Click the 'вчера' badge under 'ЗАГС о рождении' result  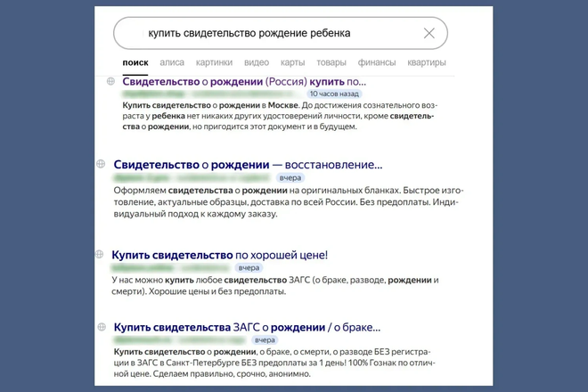pos(265,340)
